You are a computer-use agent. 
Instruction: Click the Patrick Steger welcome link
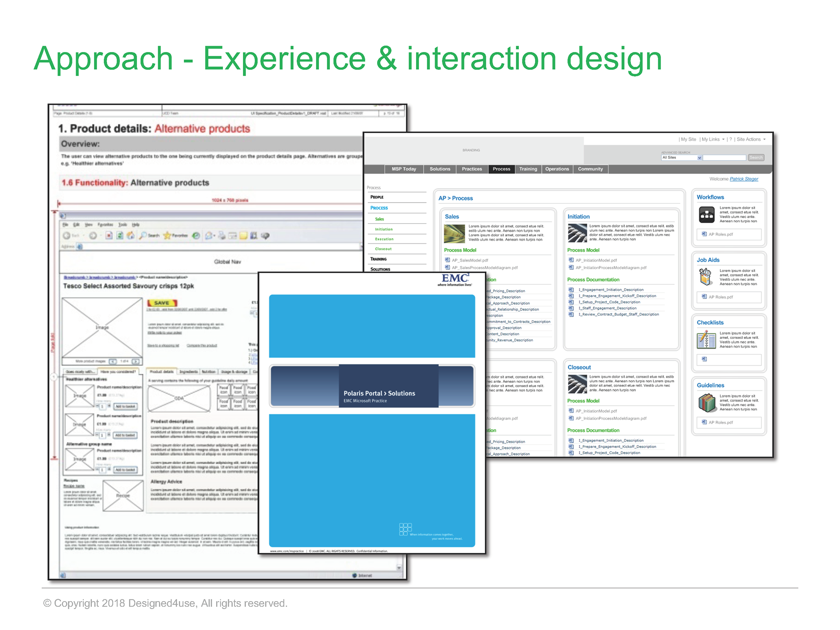[x=744, y=179]
